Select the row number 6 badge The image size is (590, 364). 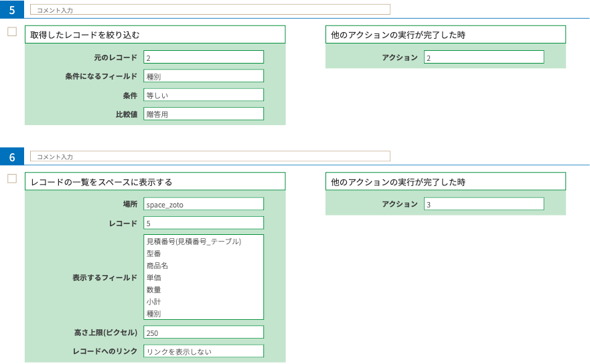tap(11, 157)
